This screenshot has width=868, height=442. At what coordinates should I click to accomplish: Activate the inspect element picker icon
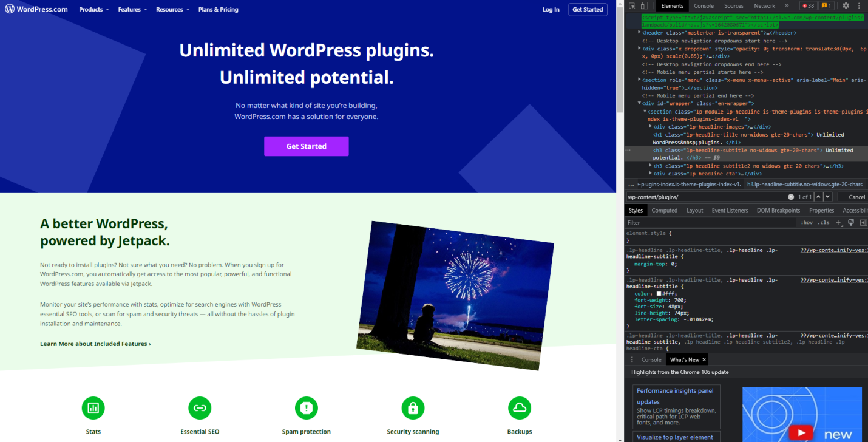point(632,5)
